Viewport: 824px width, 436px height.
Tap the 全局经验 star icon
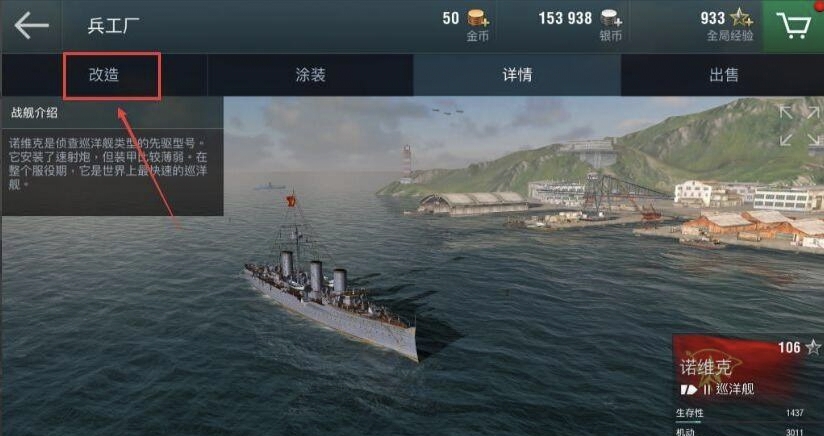point(741,18)
